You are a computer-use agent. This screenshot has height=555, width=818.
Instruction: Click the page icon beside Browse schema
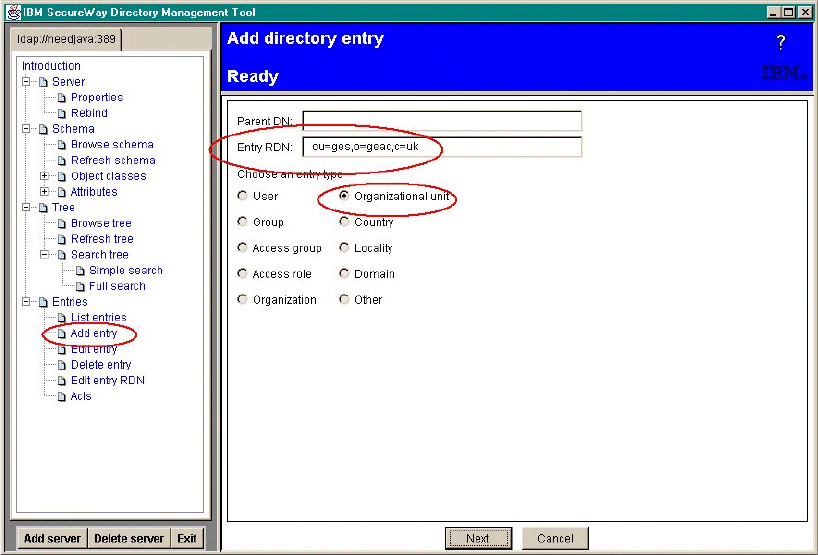pyautogui.click(x=62, y=144)
